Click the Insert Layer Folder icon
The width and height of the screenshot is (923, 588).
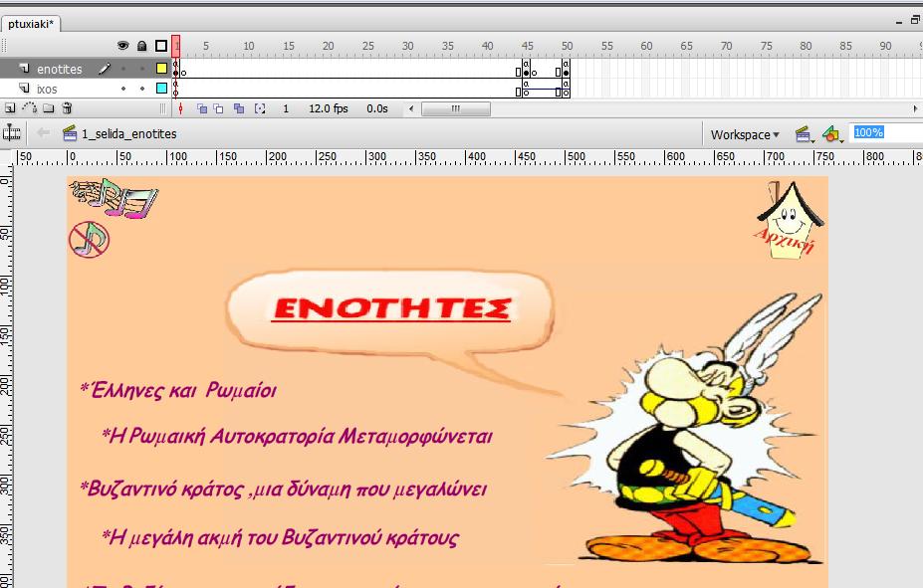pos(48,108)
